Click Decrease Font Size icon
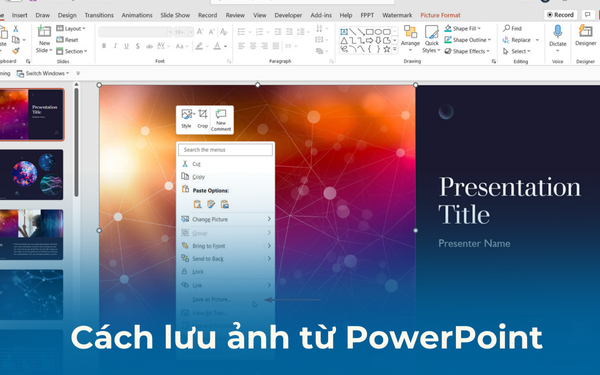Image resolution: width=600 pixels, height=375 pixels. (x=212, y=32)
